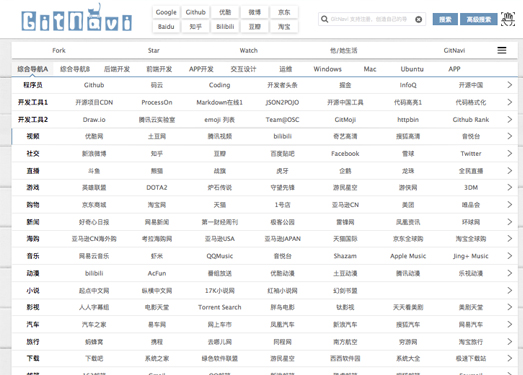Open 亚马逊USA link in 海购 row

point(219,239)
